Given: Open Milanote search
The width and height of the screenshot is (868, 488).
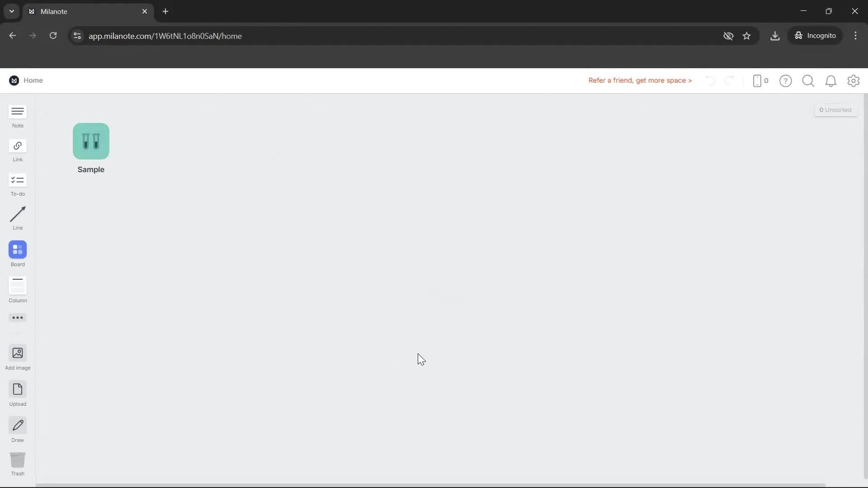Looking at the screenshot, I should point(808,81).
